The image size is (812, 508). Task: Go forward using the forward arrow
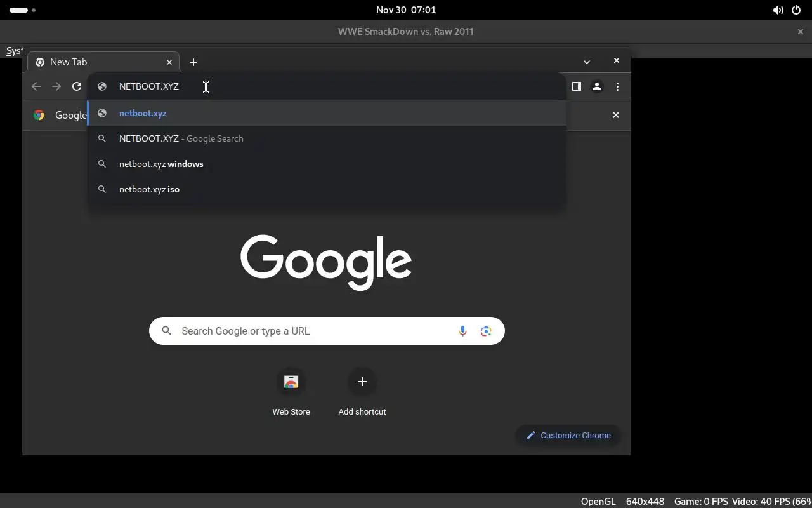tap(56, 86)
